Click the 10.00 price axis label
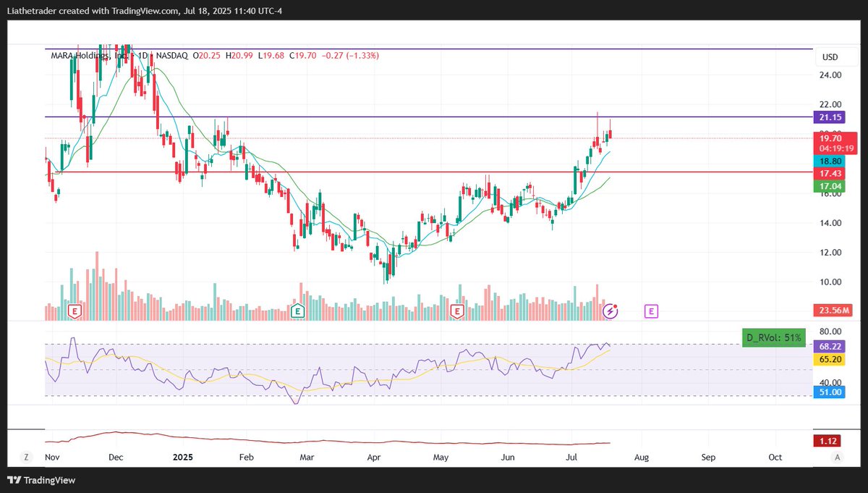This screenshot has height=493, width=868. tap(830, 283)
